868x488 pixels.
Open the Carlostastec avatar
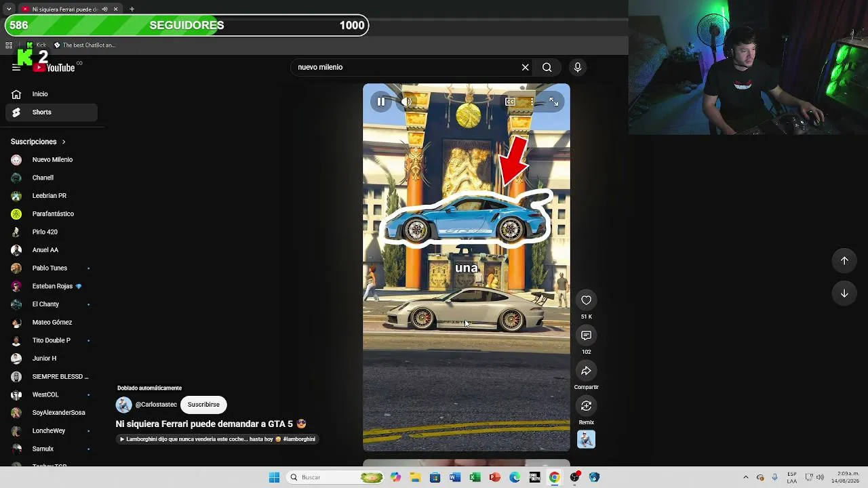(123, 405)
